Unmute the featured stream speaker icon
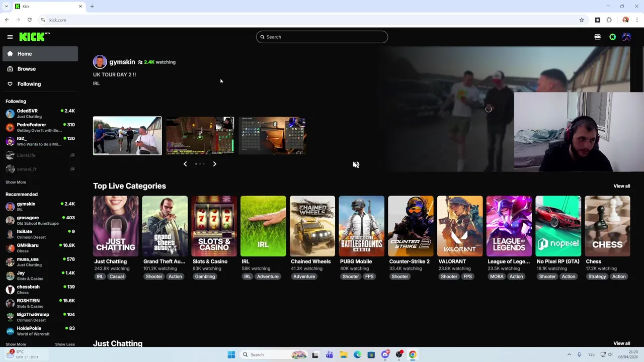 tap(356, 164)
